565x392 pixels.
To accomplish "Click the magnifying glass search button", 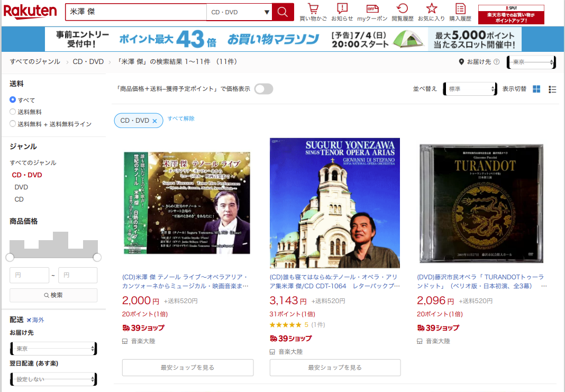I will click(x=283, y=12).
